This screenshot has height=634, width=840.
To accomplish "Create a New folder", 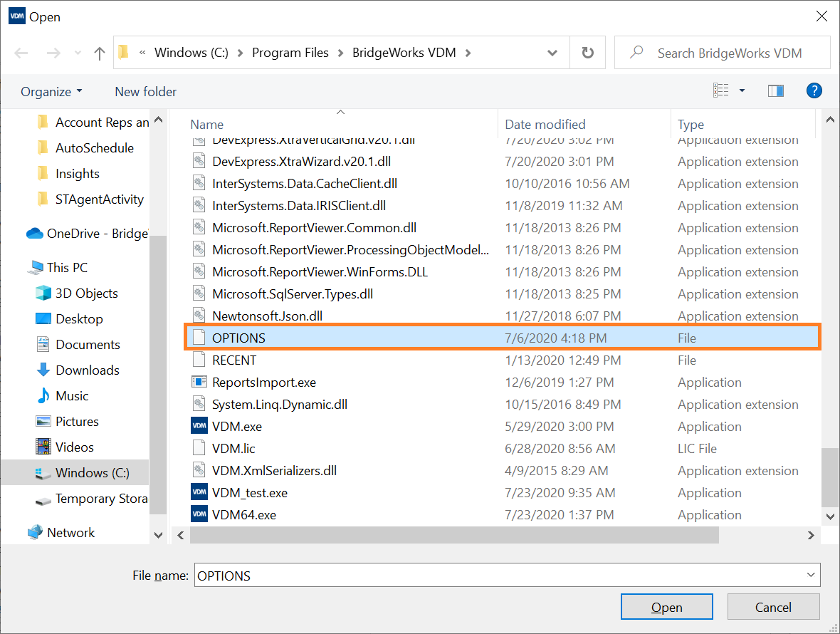I will point(146,92).
